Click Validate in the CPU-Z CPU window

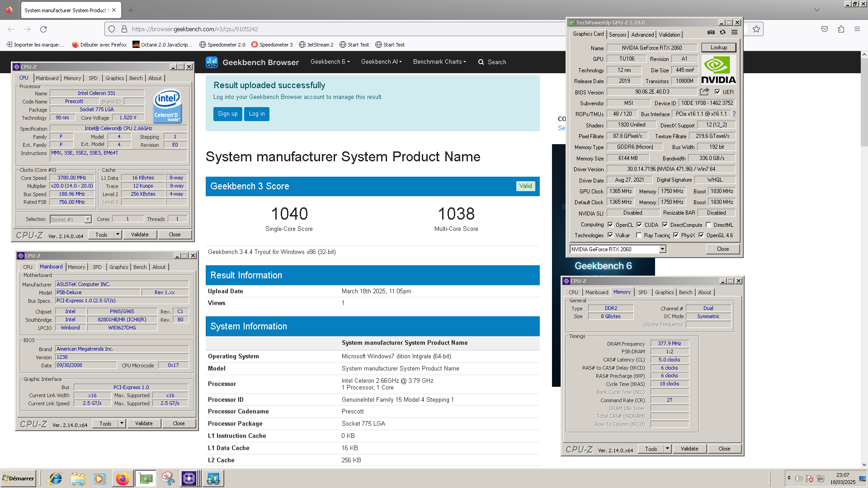click(140, 235)
